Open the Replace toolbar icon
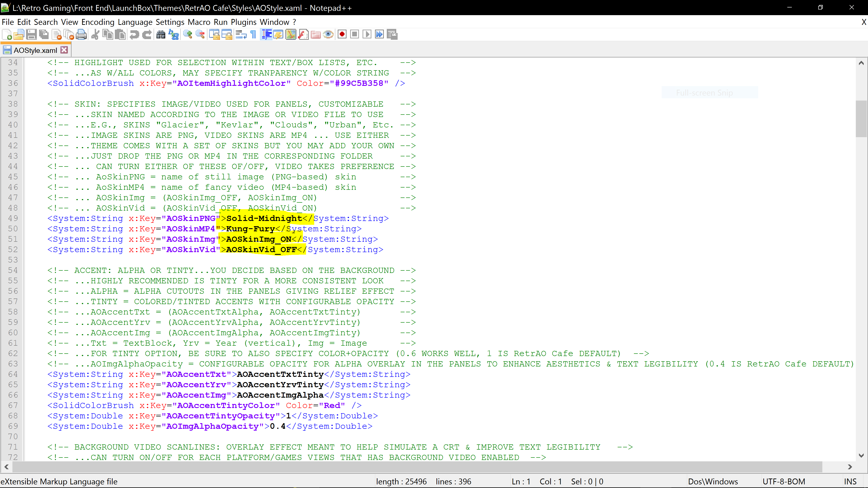This screenshot has width=868, height=488. tap(174, 34)
